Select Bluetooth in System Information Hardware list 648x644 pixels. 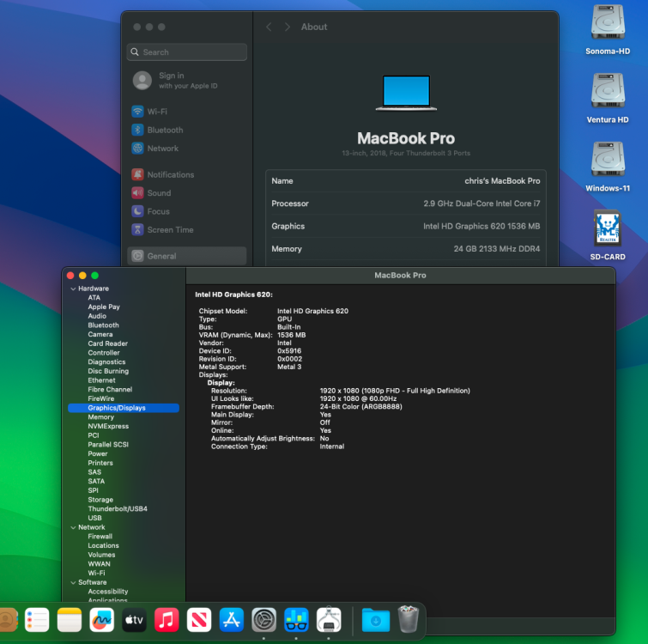[103, 325]
